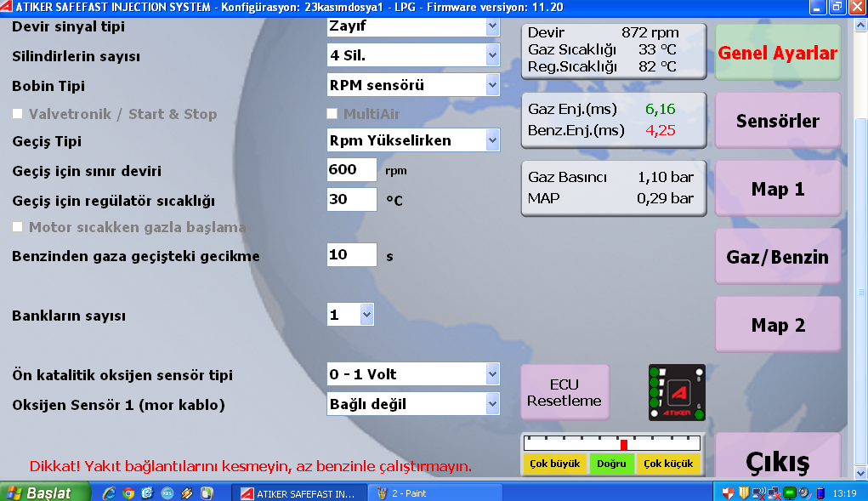Image resolution: width=868 pixels, height=501 pixels.
Task: Click the last quick launch icon
Action: (207, 492)
